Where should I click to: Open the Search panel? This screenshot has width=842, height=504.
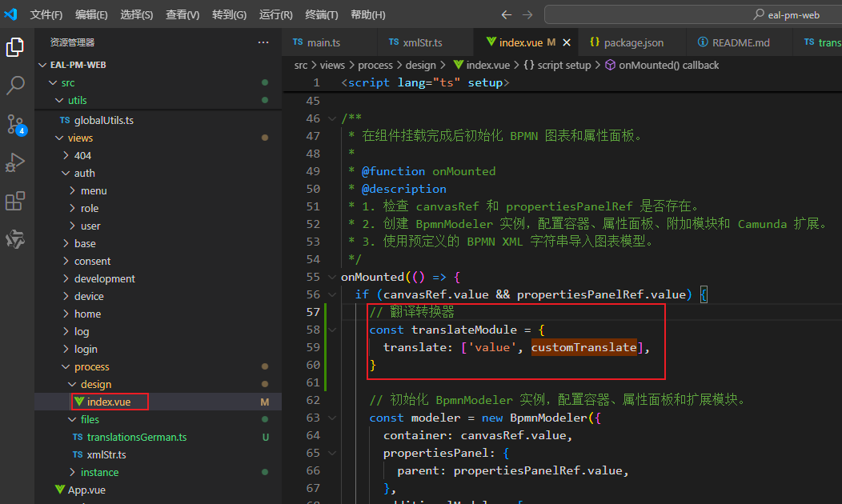[16, 86]
